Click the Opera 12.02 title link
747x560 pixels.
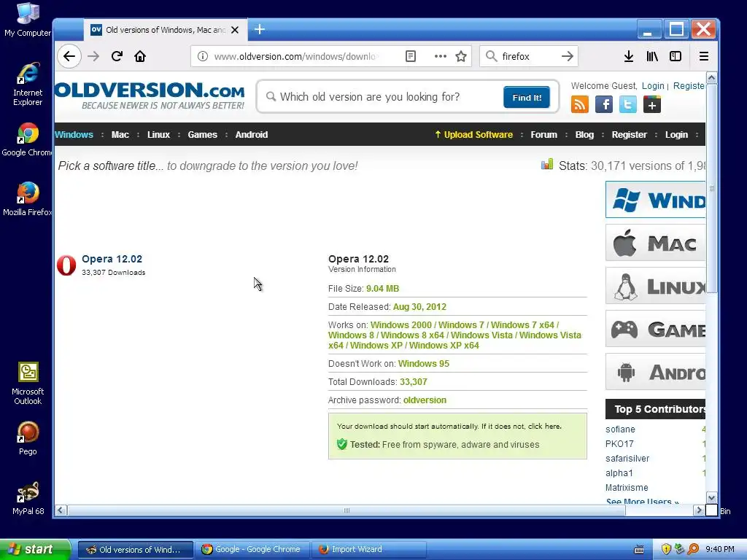point(112,259)
